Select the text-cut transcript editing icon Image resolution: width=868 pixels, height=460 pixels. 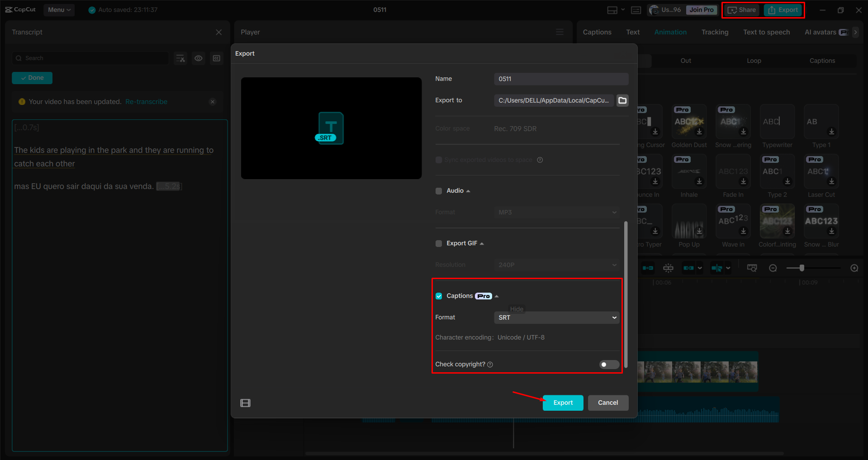pos(180,58)
